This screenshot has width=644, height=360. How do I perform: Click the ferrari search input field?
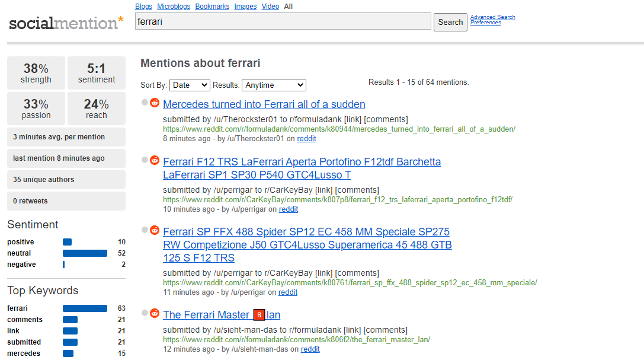(283, 21)
